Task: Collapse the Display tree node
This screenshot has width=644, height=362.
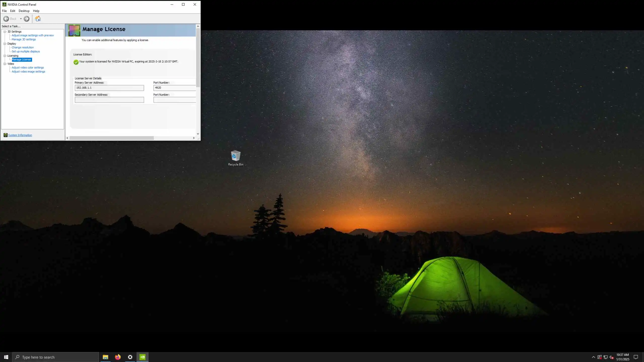Action: click(x=5, y=44)
